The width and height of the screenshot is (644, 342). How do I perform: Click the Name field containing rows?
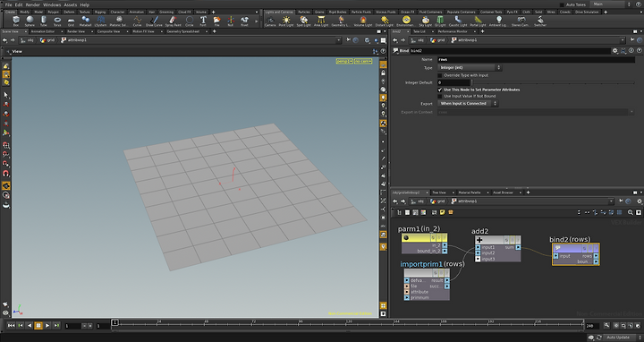point(536,60)
